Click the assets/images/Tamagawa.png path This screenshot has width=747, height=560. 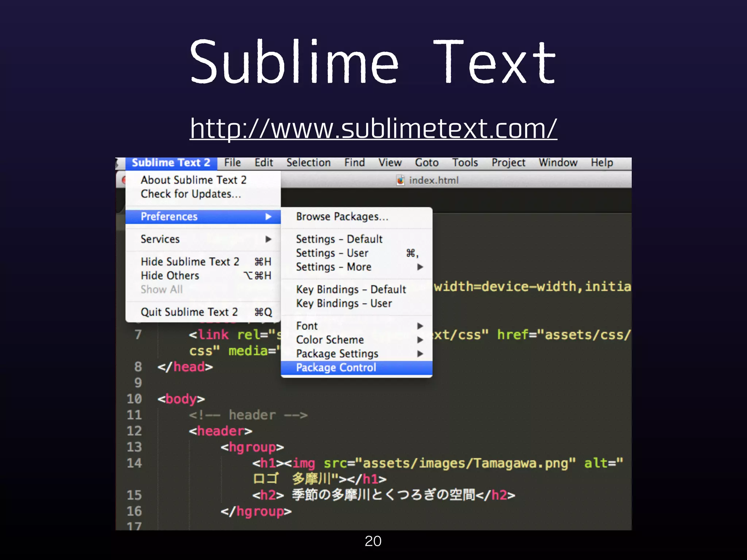(x=465, y=463)
